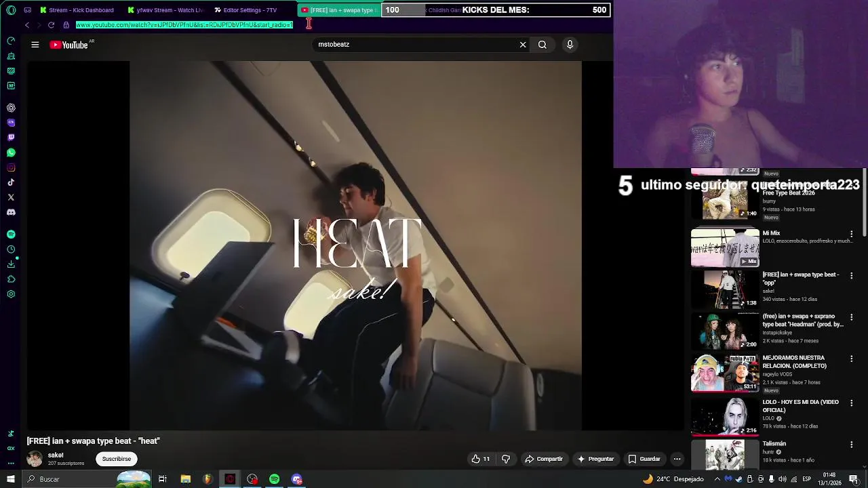Play the Mi Mix thumbnail
Viewport: 868px width, 488px height.
(725, 247)
